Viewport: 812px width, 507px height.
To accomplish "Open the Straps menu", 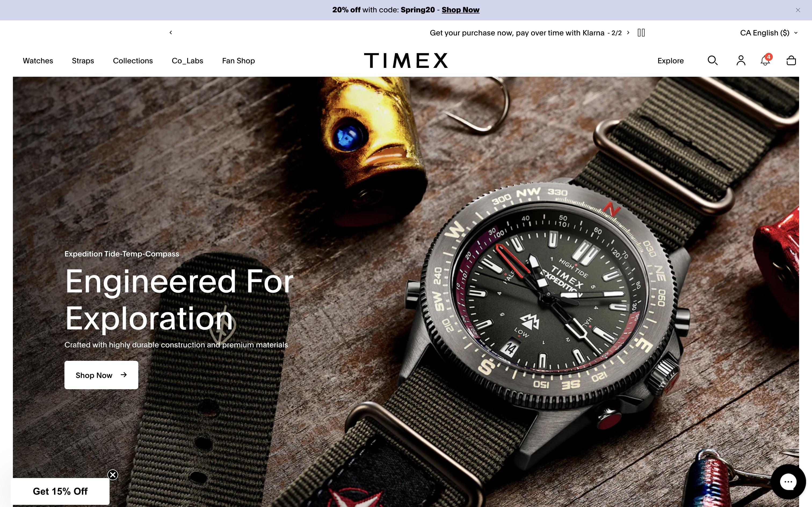I will (83, 61).
